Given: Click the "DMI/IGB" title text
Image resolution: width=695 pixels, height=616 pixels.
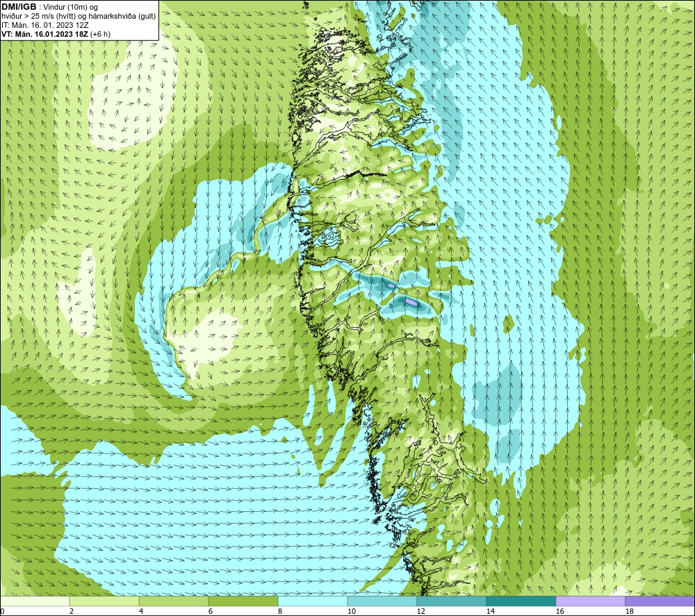Looking at the screenshot, I should pyautogui.click(x=19, y=7).
